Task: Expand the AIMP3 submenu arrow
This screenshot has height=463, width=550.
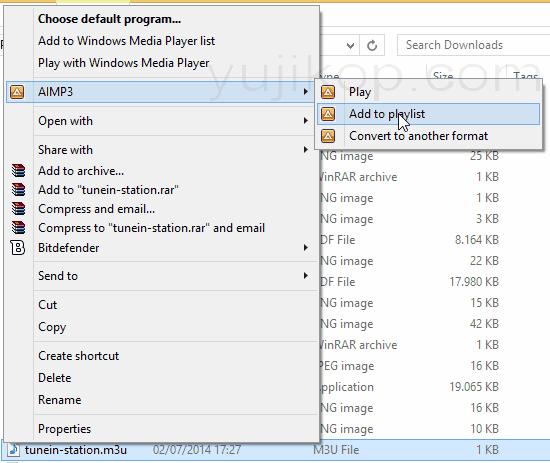Action: click(x=306, y=92)
